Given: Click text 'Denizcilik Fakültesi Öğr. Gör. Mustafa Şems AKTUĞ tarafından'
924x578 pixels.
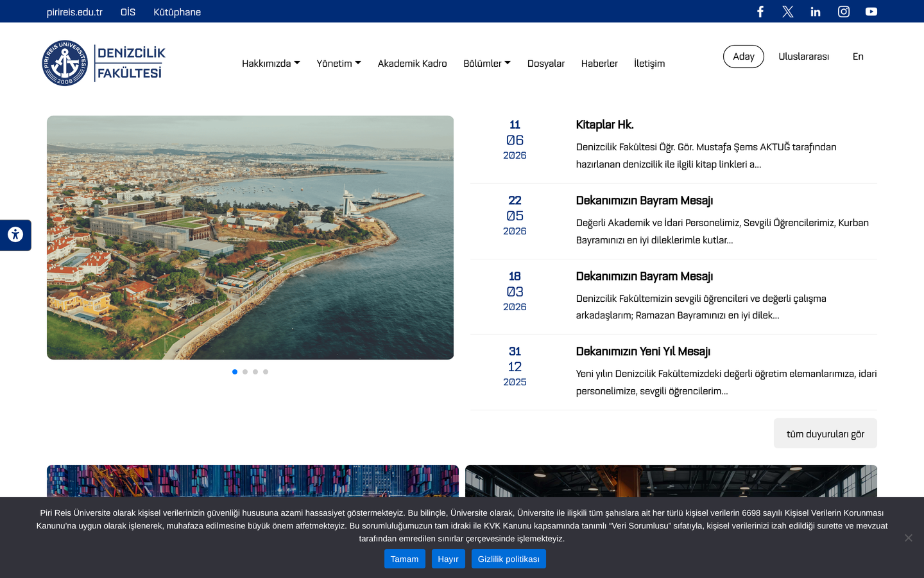Looking at the screenshot, I should 706,147.
